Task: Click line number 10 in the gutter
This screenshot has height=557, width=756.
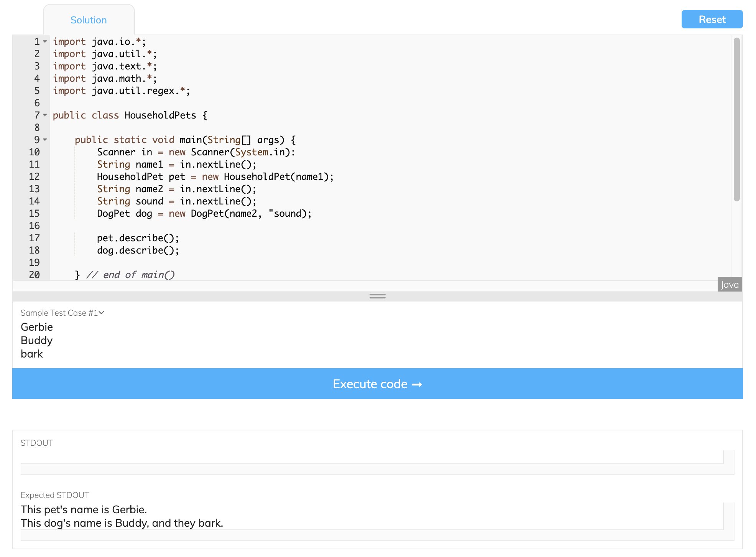Action: pyautogui.click(x=35, y=152)
